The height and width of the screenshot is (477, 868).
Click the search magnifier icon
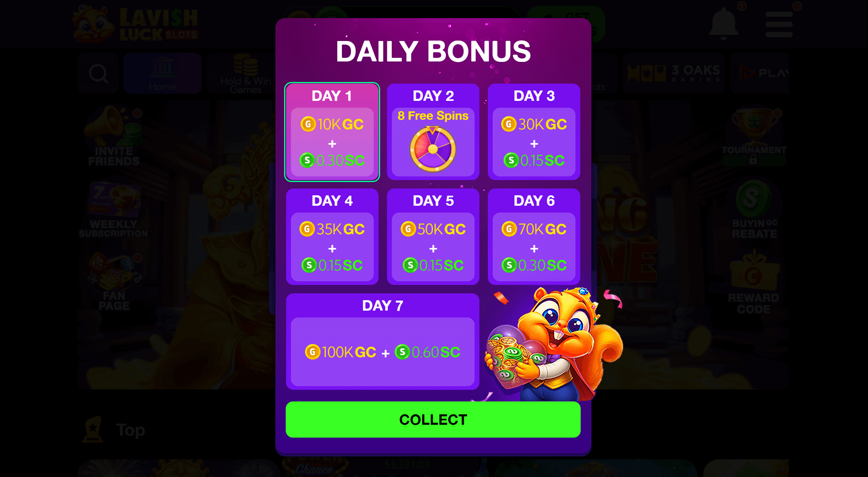[x=98, y=74]
